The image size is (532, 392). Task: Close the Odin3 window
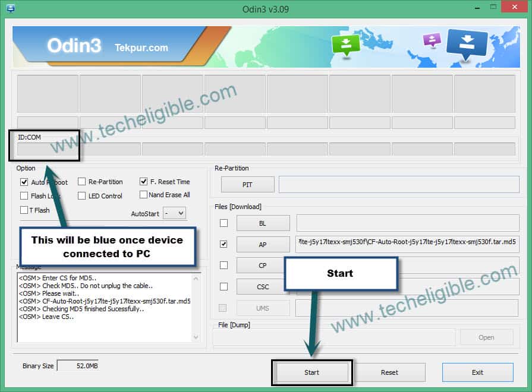515,7
